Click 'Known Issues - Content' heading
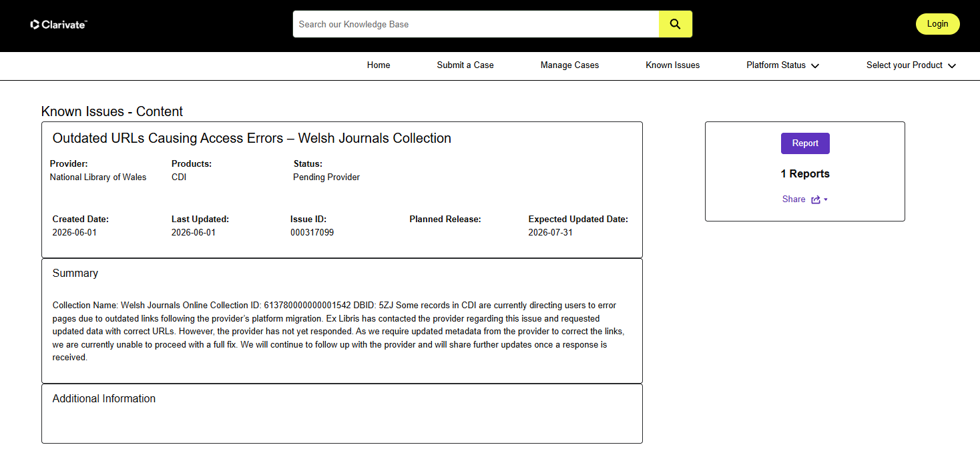The width and height of the screenshot is (980, 457). tap(112, 111)
